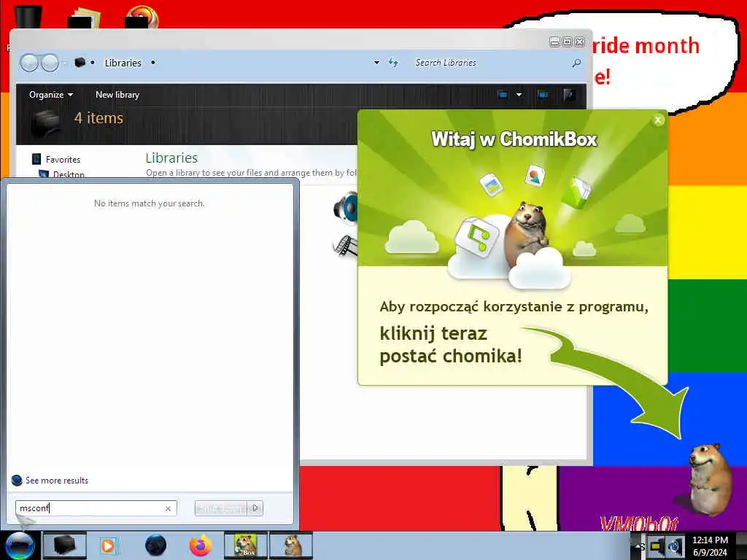The width and height of the screenshot is (747, 560).
Task: Click See more results link
Action: coord(57,480)
